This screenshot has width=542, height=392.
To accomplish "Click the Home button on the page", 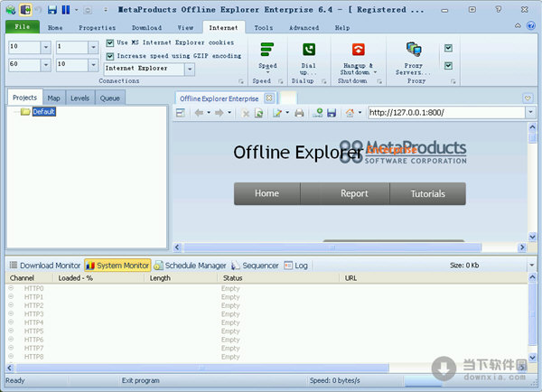I will point(266,193).
